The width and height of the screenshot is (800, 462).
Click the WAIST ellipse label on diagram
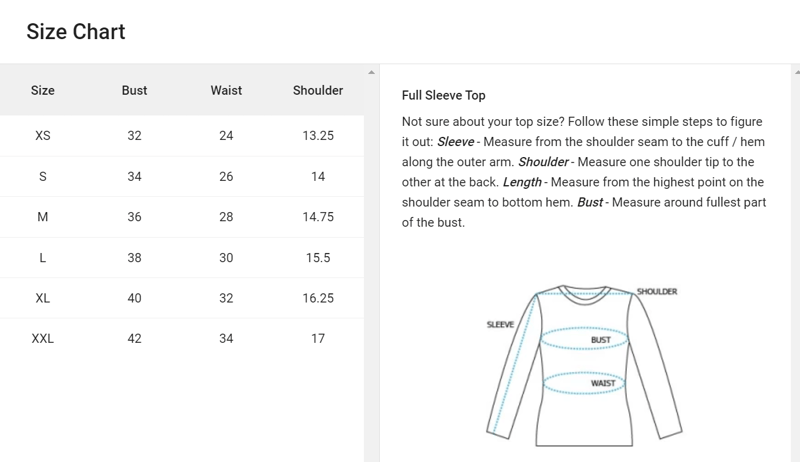click(602, 383)
